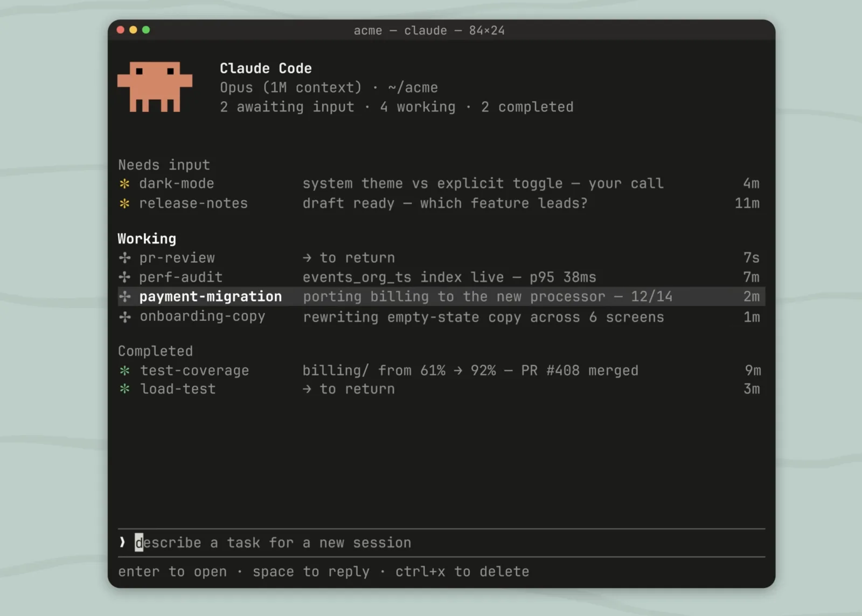Click the 'ctrl+x to delete' hint
The height and width of the screenshot is (616, 862).
(x=462, y=572)
